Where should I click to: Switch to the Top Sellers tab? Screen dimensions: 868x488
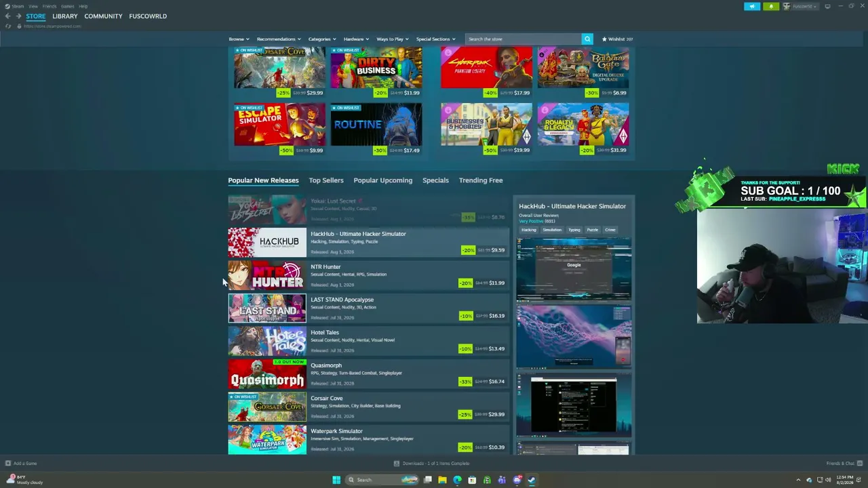326,180
